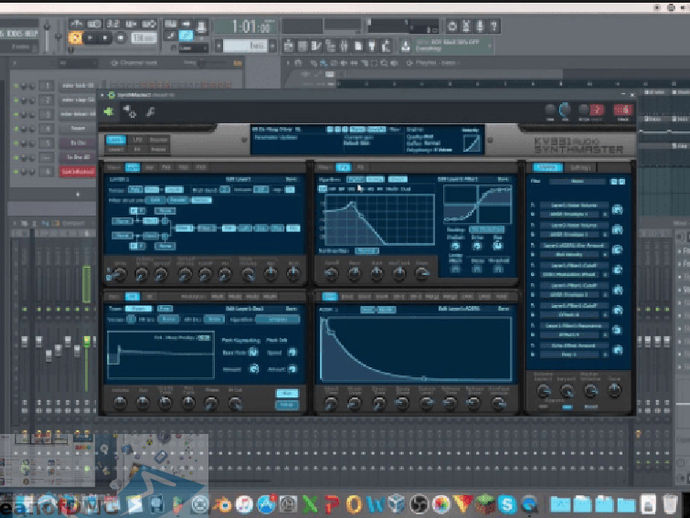Click the upper highlighted button beside the lower-left knobs
This screenshot has width=690, height=518.
coord(287,393)
